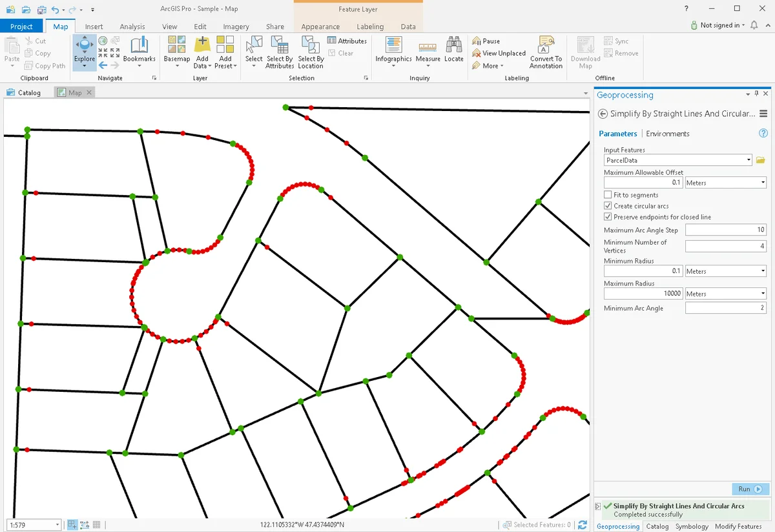Toggle Preserve endpoints for closed line
This screenshot has width=775, height=532.
click(608, 217)
